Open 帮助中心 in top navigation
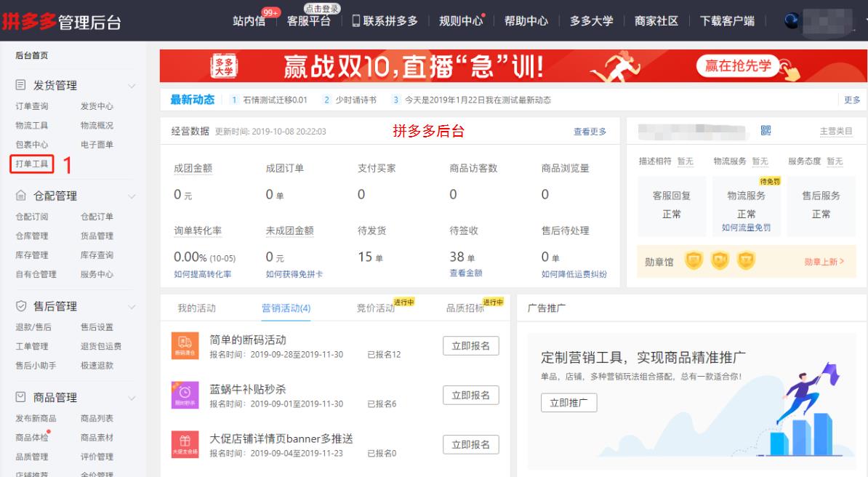868x477 pixels. click(x=526, y=21)
